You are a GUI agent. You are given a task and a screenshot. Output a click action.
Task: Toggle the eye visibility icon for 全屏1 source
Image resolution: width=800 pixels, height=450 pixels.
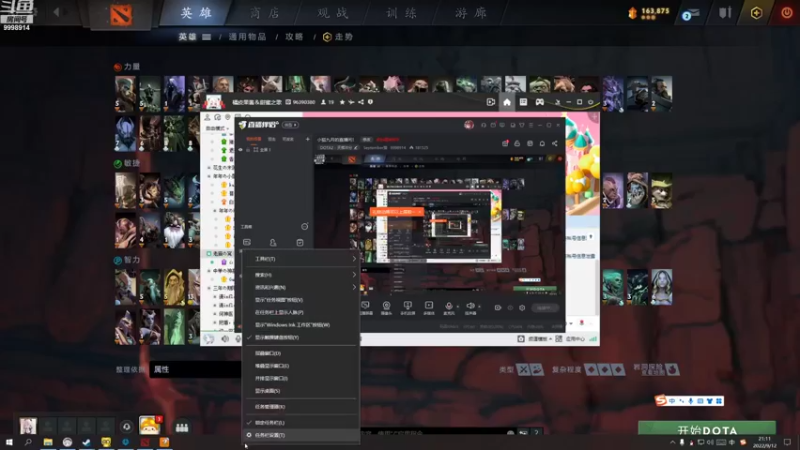tap(241, 150)
